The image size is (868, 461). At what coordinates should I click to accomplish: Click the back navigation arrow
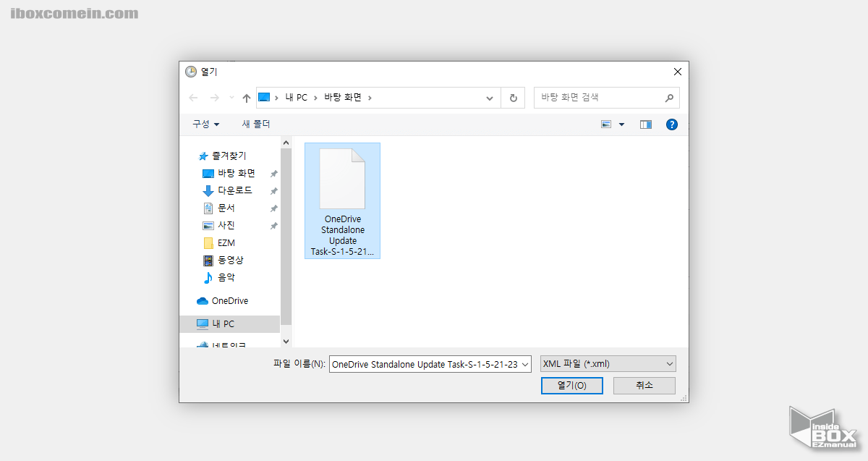192,97
